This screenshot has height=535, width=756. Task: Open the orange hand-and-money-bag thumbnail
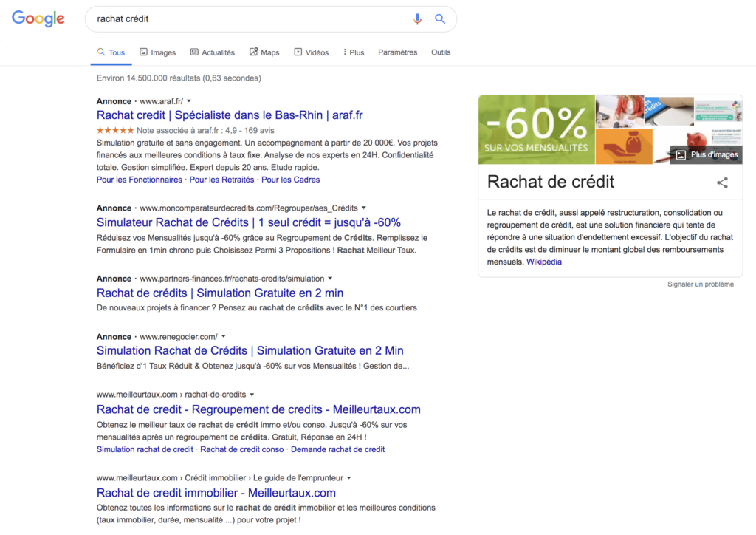pos(624,146)
